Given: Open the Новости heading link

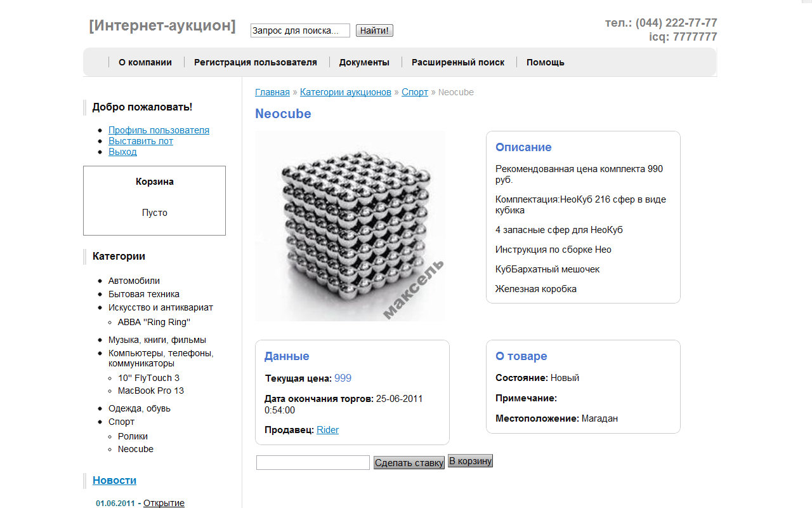Looking at the screenshot, I should coord(114,480).
